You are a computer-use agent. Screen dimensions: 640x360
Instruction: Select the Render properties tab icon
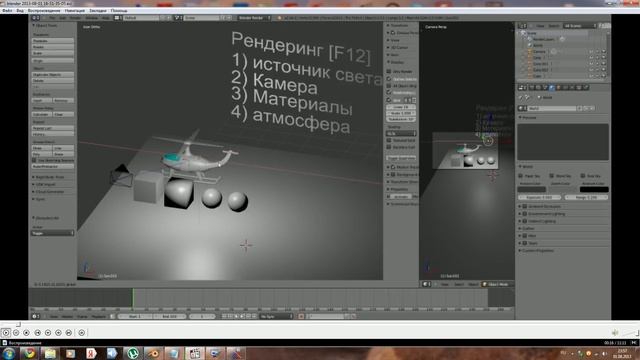point(531,87)
